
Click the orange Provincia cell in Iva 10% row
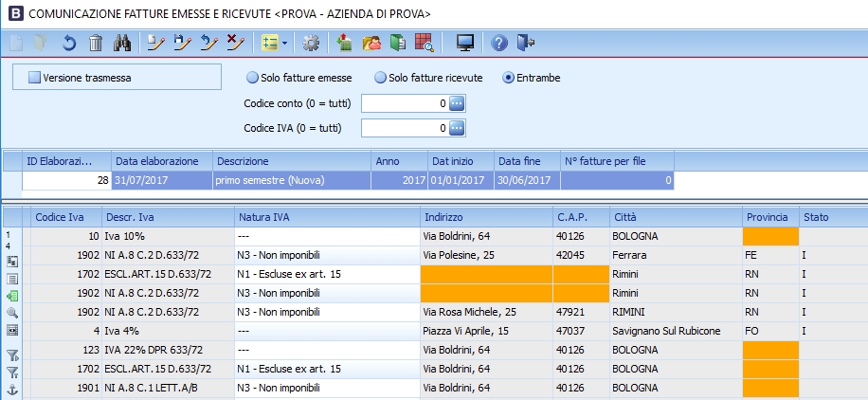(770, 237)
